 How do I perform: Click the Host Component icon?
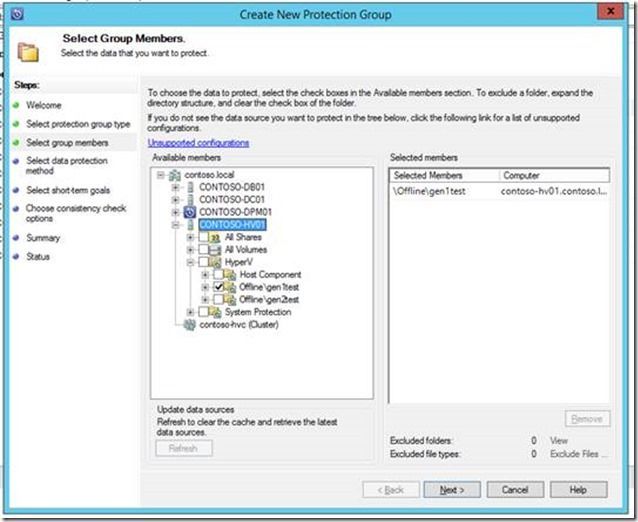tap(230, 275)
